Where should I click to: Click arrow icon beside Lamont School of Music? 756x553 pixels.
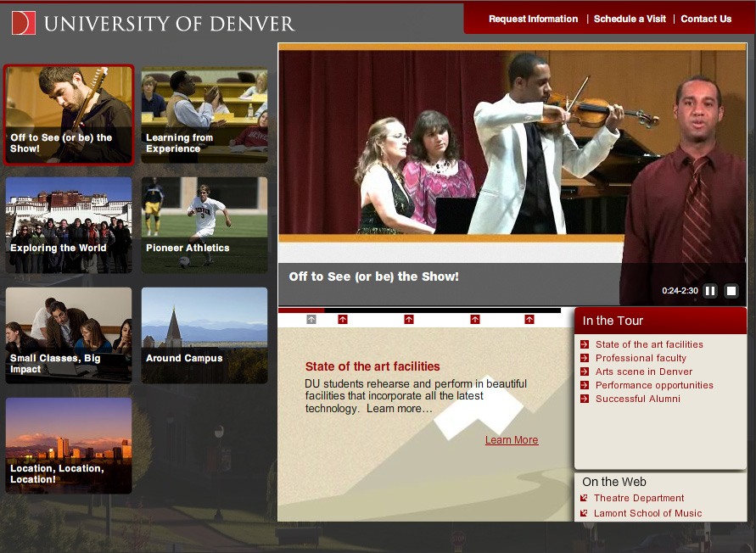point(584,514)
